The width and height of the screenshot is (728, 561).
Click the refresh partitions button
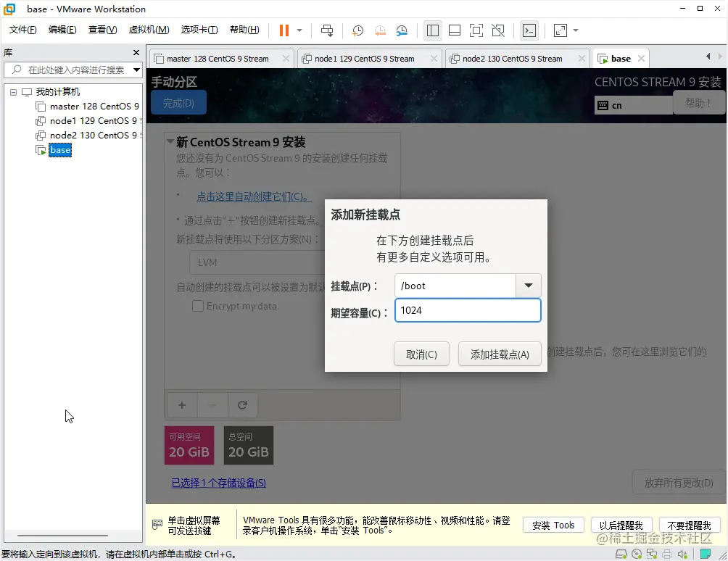(x=242, y=405)
